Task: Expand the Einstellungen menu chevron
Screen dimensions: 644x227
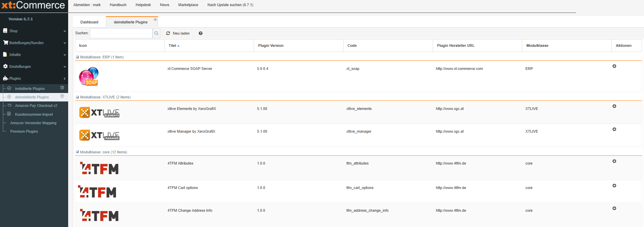Action: click(65, 67)
